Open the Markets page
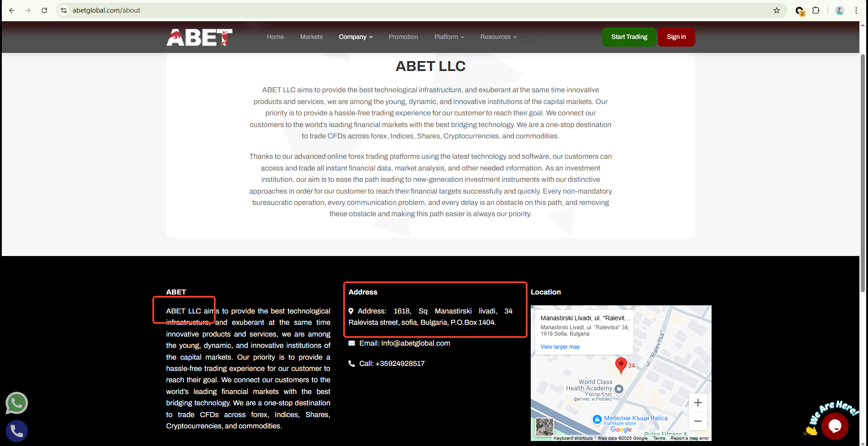The image size is (868, 446). click(311, 37)
